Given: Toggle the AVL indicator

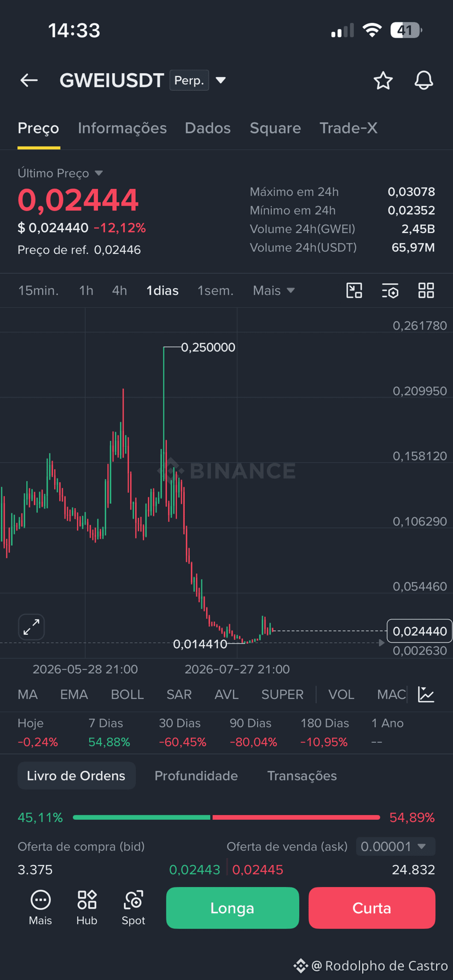Looking at the screenshot, I should click(x=226, y=695).
